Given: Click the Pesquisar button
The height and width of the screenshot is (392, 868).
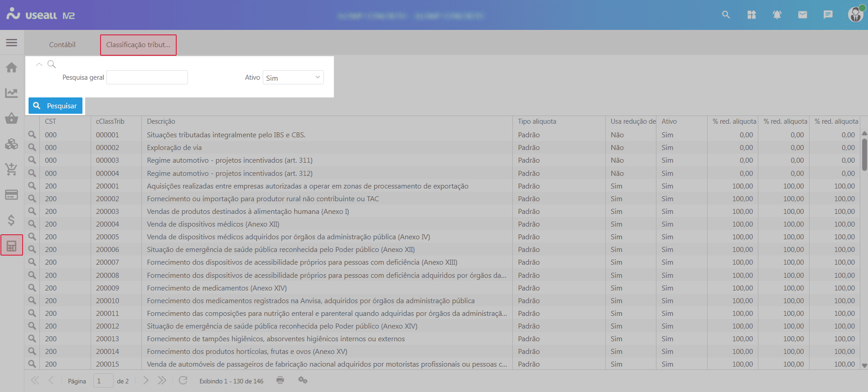Looking at the screenshot, I should coord(55,106).
